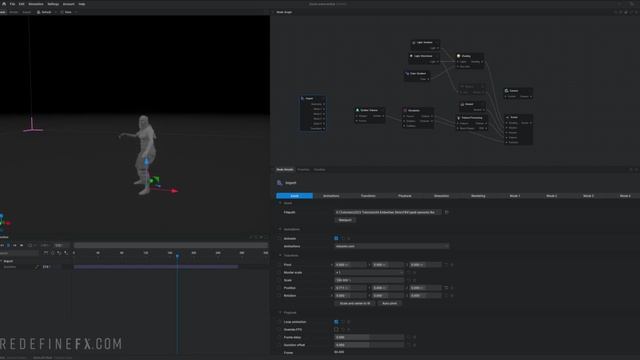Adjust the Duration offset slider
The width and height of the screenshot is (640, 360).
tap(369, 345)
